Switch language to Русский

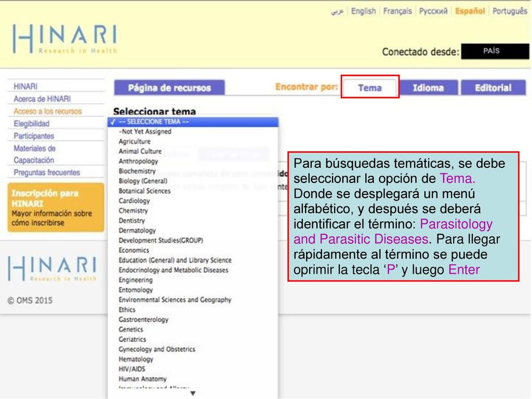coord(433,11)
